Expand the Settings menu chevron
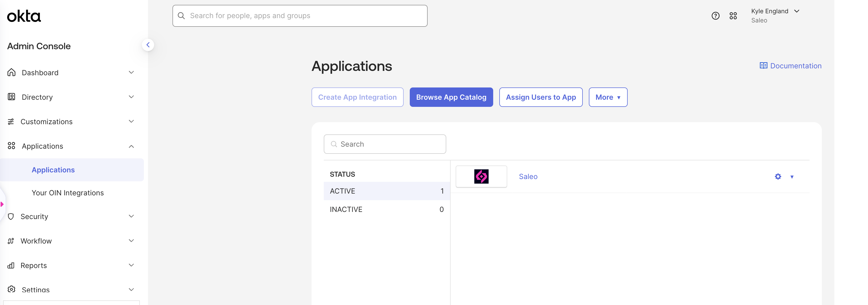 (131, 290)
